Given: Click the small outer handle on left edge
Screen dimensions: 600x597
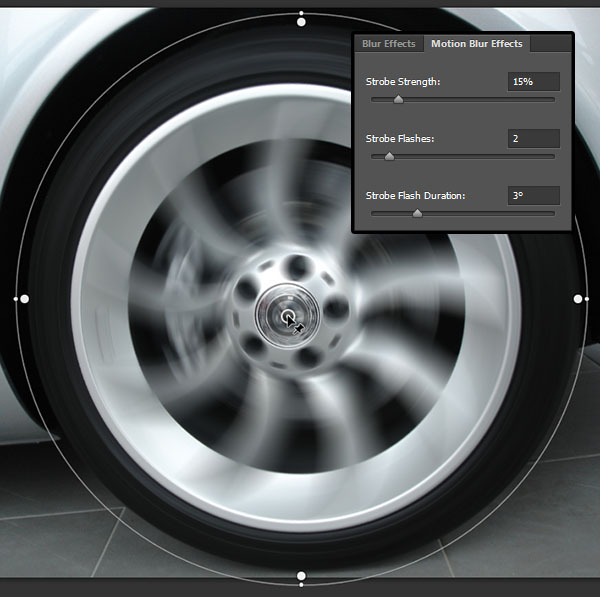Looking at the screenshot, I should point(15,298).
